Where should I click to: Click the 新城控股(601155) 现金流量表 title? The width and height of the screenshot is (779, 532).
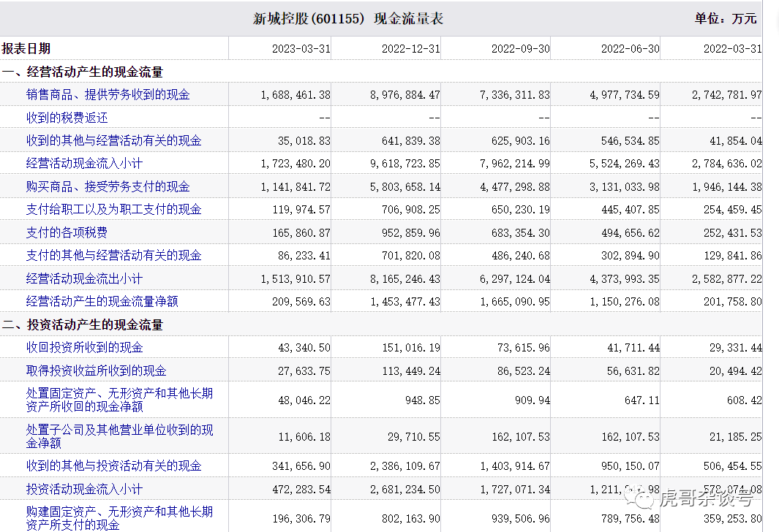348,18
